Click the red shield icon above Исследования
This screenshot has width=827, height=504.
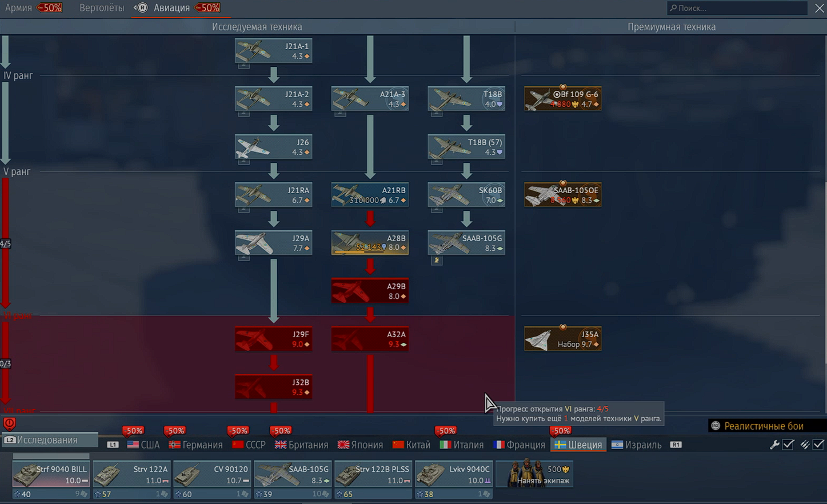coord(9,424)
